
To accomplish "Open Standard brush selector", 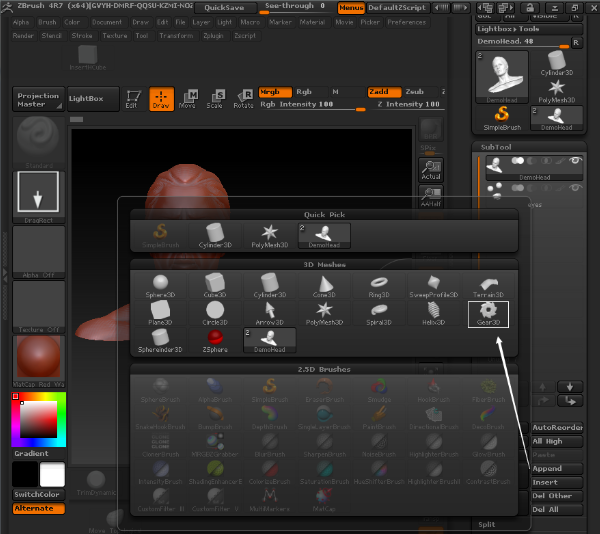I will pos(38,142).
